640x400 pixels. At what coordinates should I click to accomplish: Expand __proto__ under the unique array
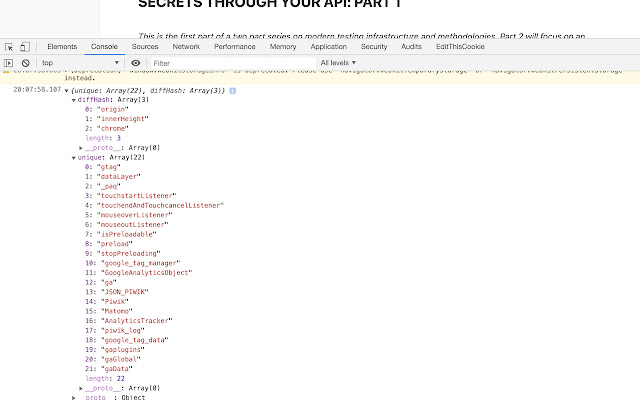tap(81, 388)
